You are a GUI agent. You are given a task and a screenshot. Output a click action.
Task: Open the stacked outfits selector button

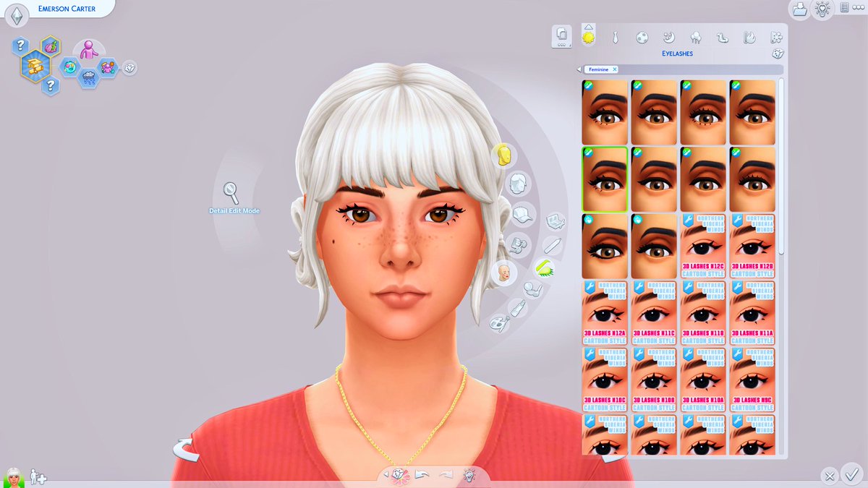(561, 36)
